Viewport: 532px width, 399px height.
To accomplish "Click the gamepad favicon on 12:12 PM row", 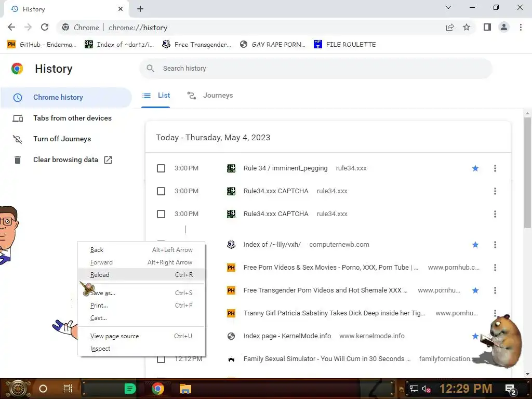I will (231, 359).
